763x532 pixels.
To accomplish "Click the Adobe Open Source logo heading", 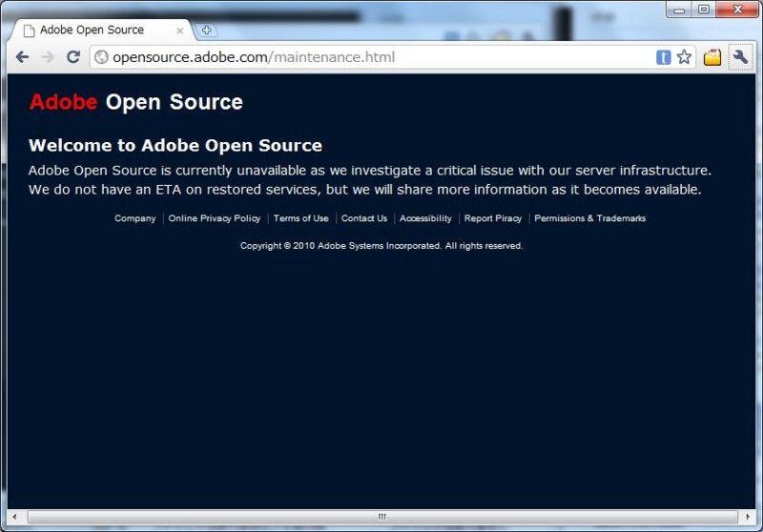I will tap(135, 102).
